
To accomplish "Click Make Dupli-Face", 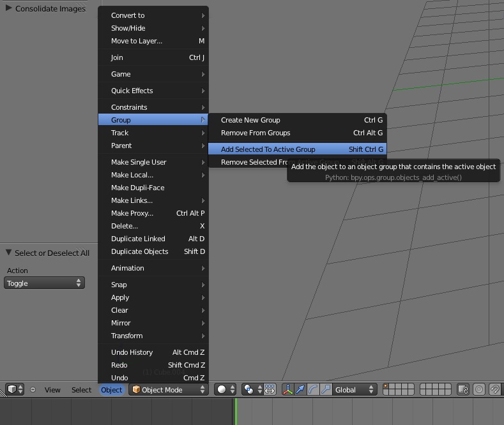I will pos(153,188).
